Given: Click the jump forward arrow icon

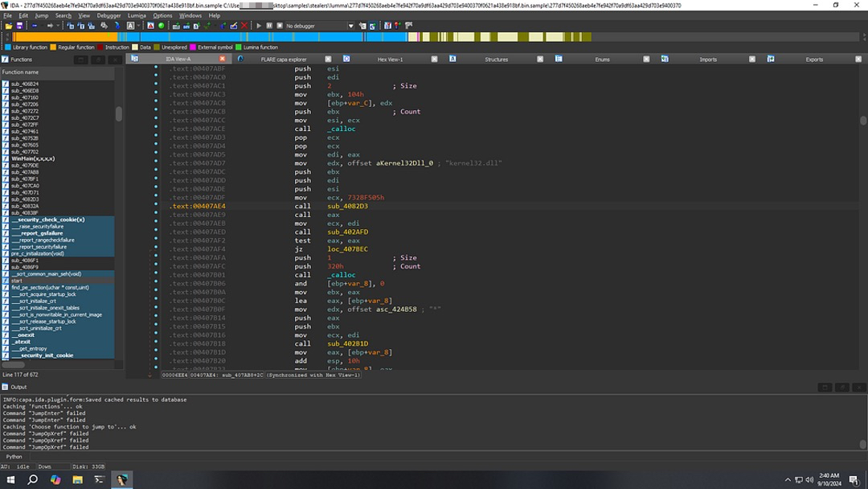Looking at the screenshot, I should tap(50, 26).
